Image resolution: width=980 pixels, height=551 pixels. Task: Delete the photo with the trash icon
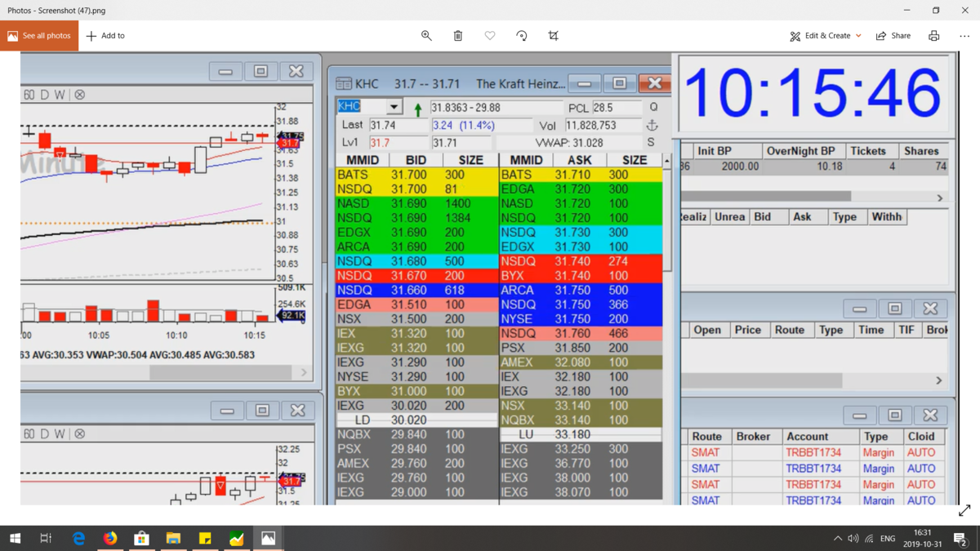click(x=458, y=36)
